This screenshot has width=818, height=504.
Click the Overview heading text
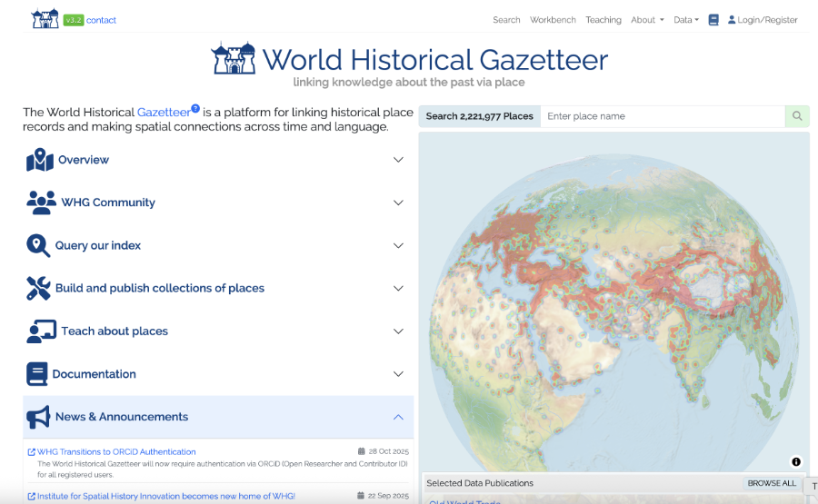[84, 160]
